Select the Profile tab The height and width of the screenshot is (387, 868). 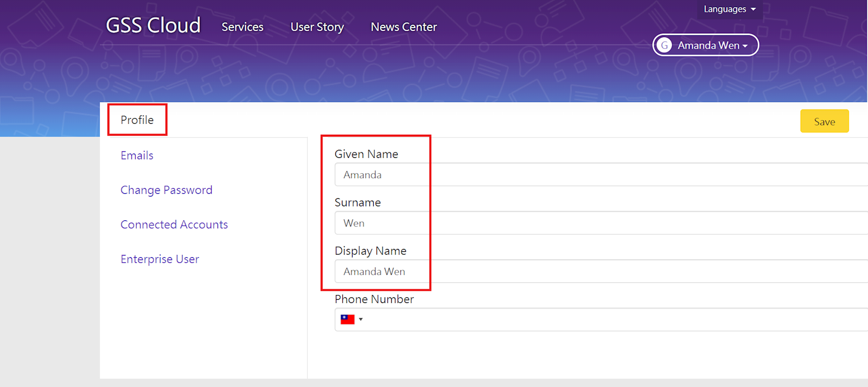coord(137,120)
